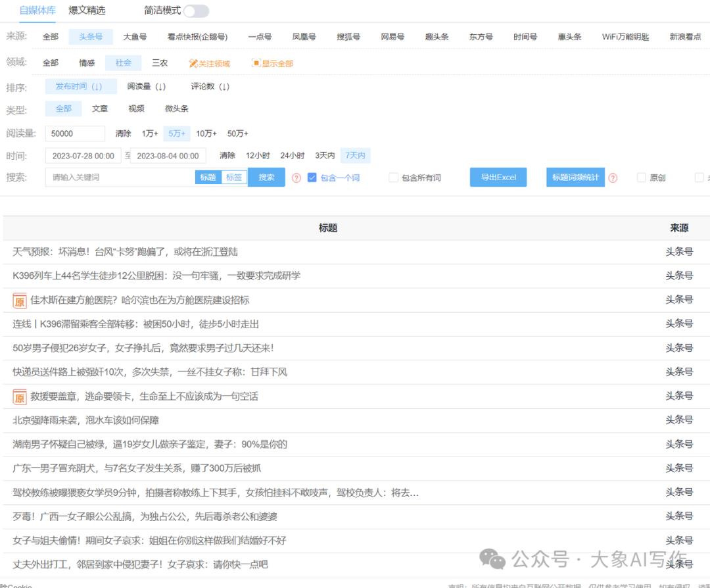
Task: Select the 三农 field filter
Action: [x=160, y=62]
